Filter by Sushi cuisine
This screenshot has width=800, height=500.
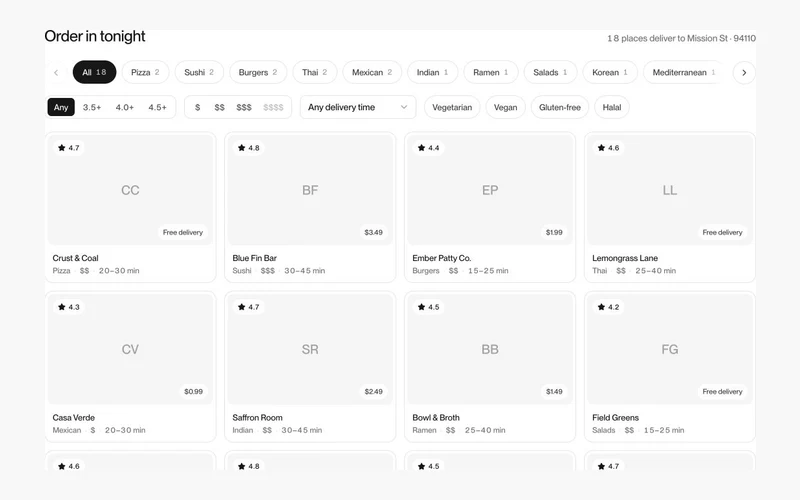[x=199, y=72]
